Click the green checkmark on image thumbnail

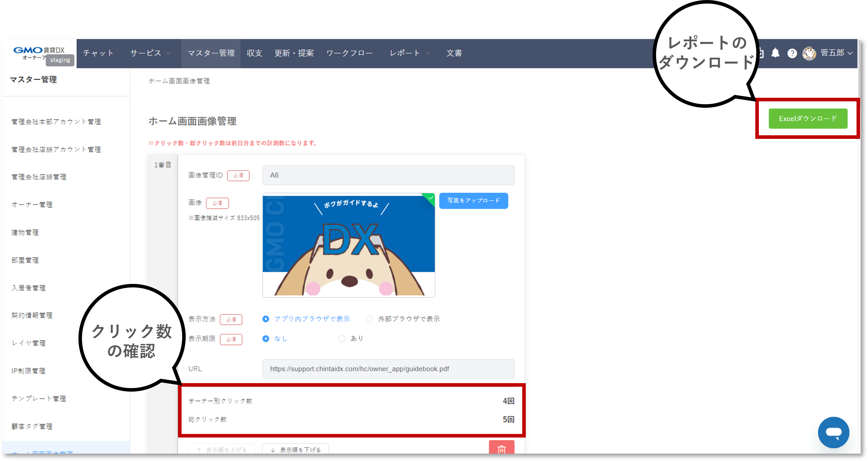point(430,199)
